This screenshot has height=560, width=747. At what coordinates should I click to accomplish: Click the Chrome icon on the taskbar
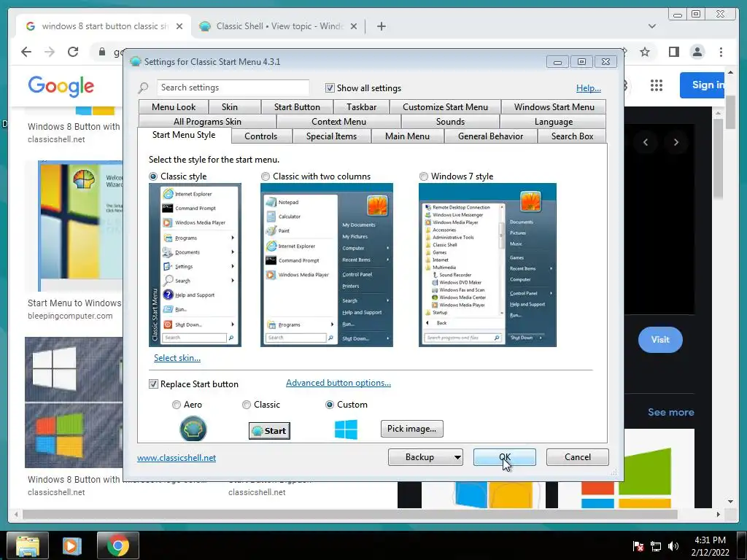(117, 545)
